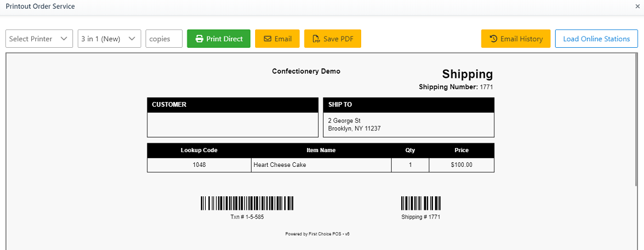Focus the copies input field
This screenshot has height=250, width=644.
(x=164, y=39)
